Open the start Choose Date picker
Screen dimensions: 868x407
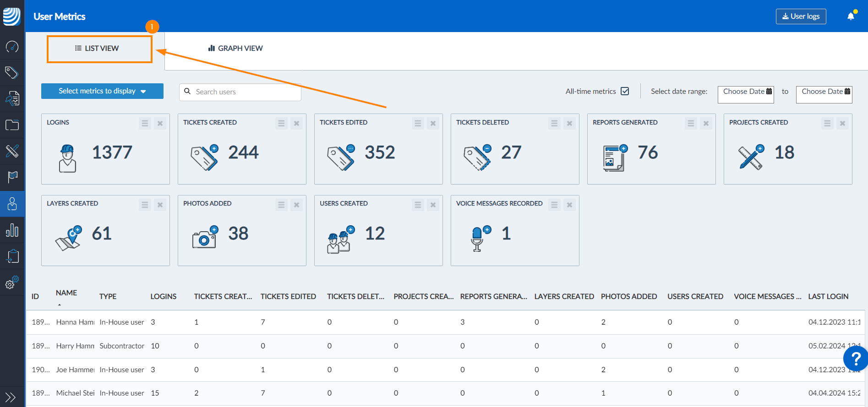pyautogui.click(x=746, y=94)
